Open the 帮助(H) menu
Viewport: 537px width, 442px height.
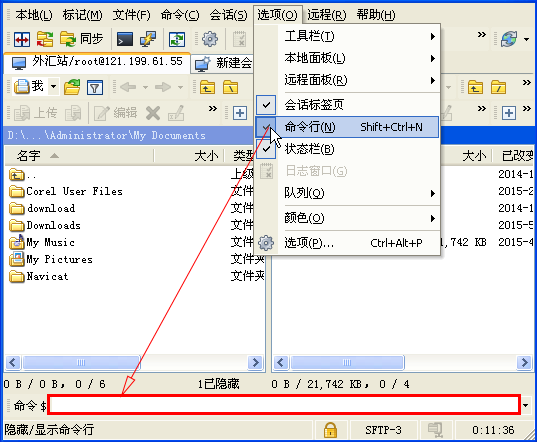click(376, 15)
